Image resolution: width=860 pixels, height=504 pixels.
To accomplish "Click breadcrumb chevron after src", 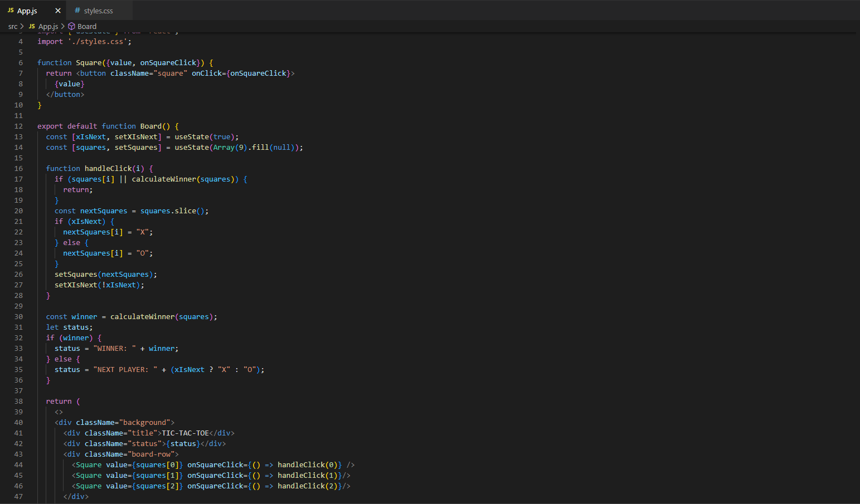I will (22, 26).
